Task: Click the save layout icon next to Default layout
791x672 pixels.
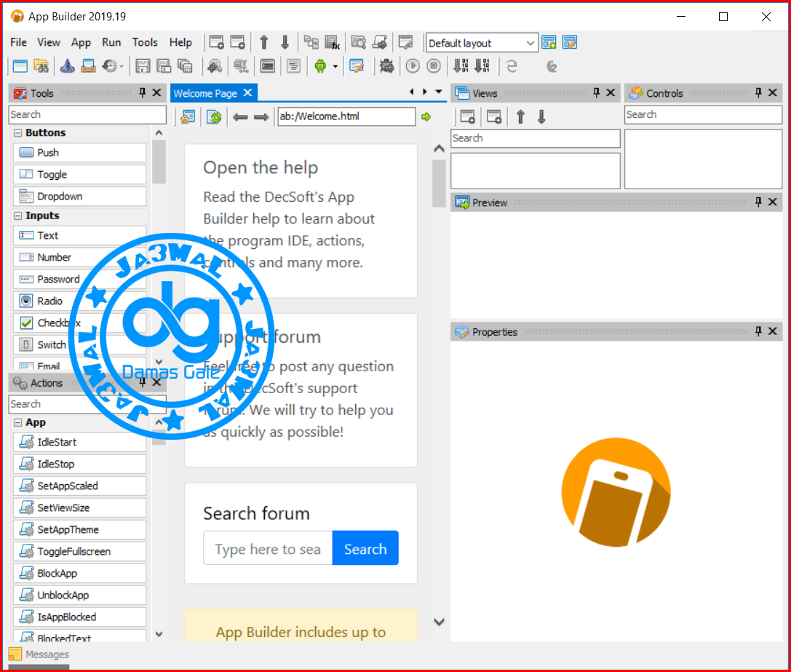Action: (x=549, y=42)
